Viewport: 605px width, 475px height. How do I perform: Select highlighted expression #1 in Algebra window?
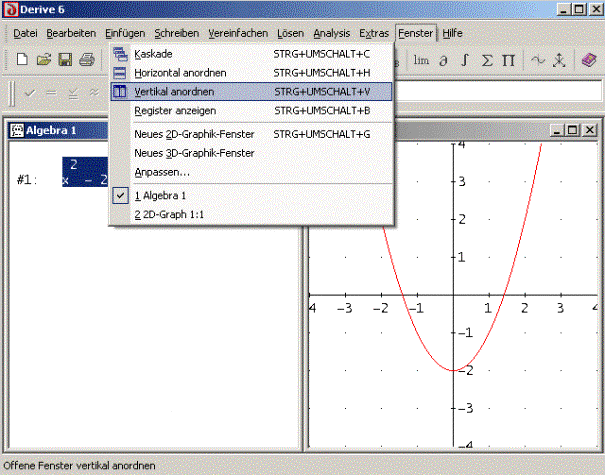pos(85,172)
